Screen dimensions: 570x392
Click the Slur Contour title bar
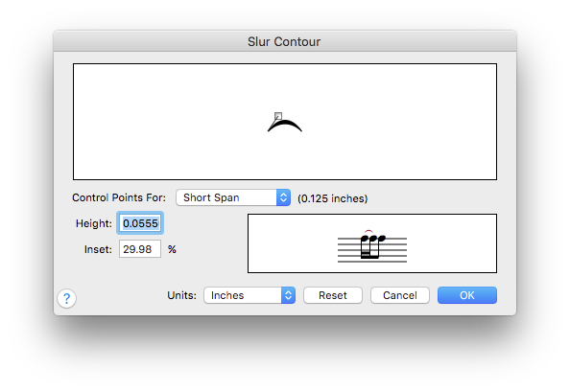tap(285, 41)
